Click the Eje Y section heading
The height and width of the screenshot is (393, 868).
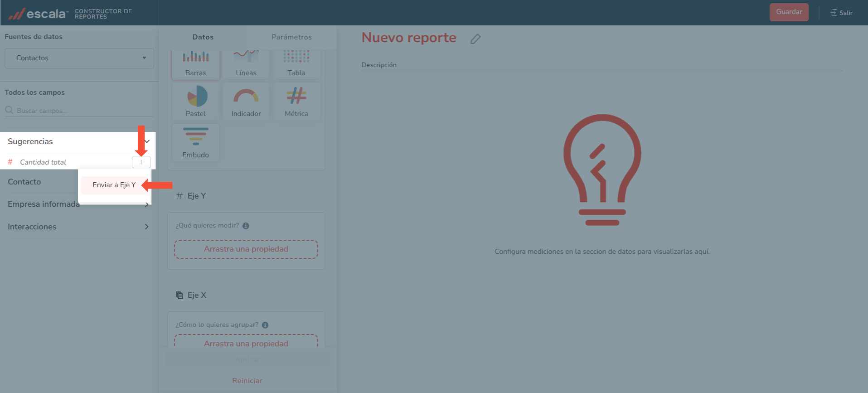pyautogui.click(x=191, y=196)
